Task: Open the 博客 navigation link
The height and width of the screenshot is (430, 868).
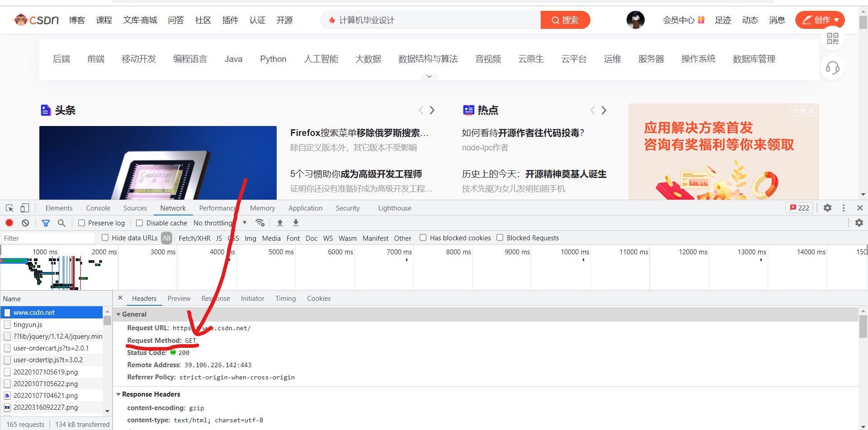Action: [77, 20]
